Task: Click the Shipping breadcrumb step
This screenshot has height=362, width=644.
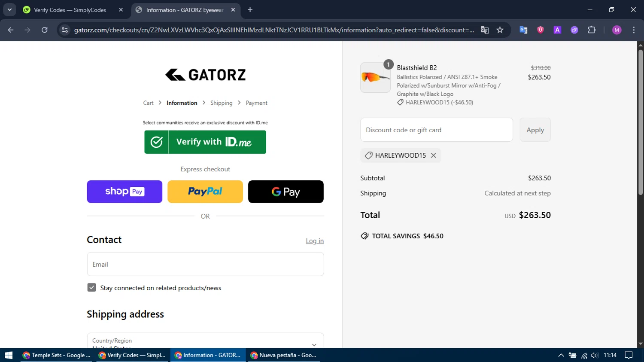Action: coord(222,103)
